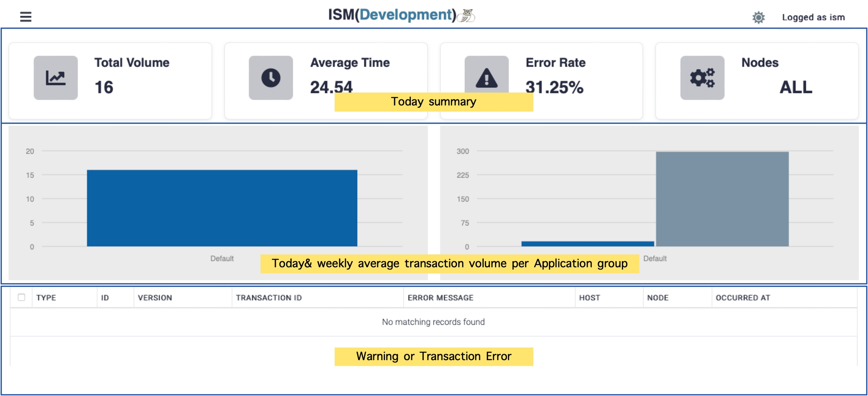Toggle the select-all checkbox in table header

[21, 297]
